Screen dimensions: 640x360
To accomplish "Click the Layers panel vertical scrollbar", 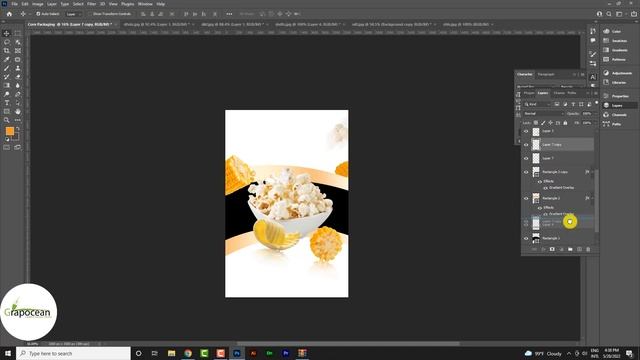I will (x=596, y=200).
